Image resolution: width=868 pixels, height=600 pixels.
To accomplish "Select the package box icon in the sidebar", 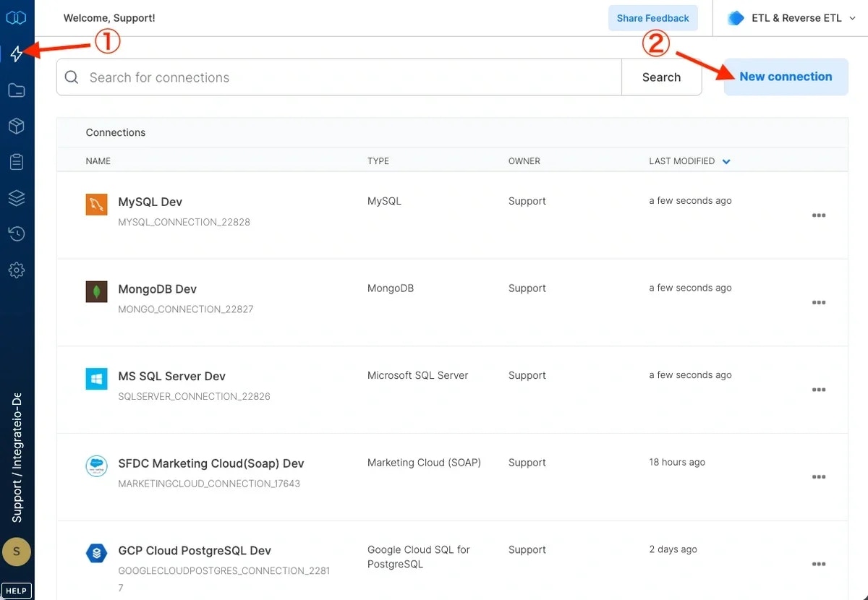I will coord(17,126).
